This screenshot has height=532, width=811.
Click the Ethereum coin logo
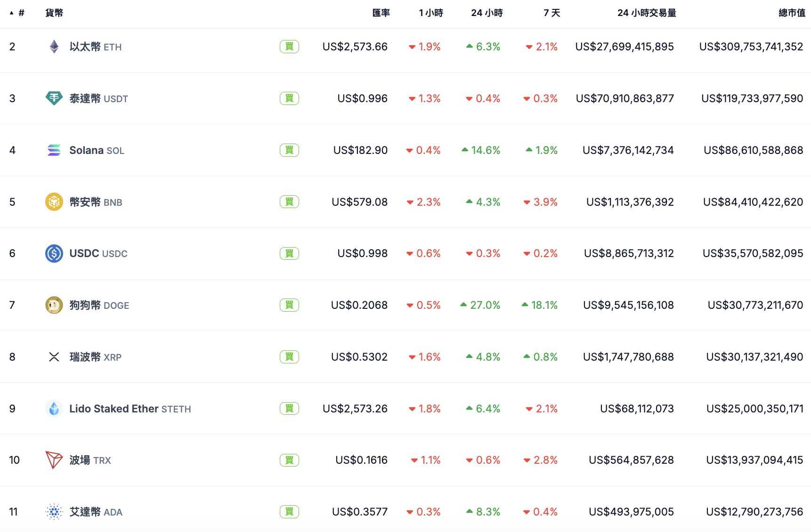(54, 47)
